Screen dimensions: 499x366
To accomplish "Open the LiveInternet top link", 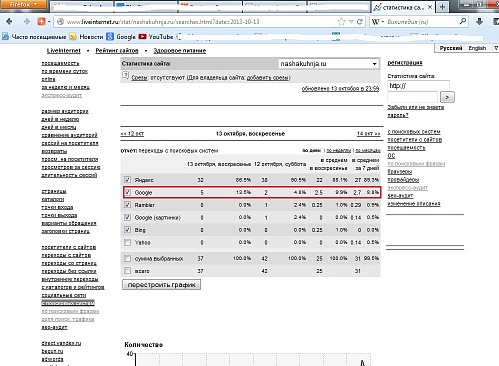I will coord(63,51).
